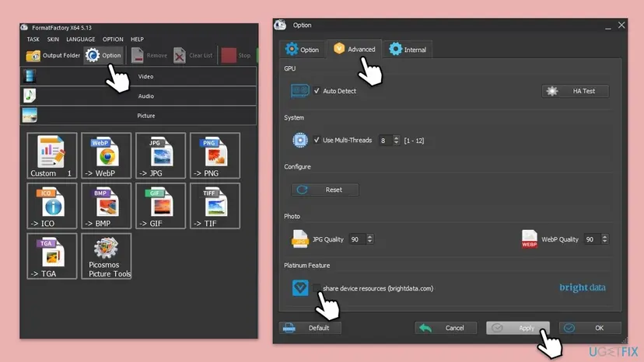The width and height of the screenshot is (644, 362).
Task: Switch to the Advanced tab
Action: [x=355, y=49]
